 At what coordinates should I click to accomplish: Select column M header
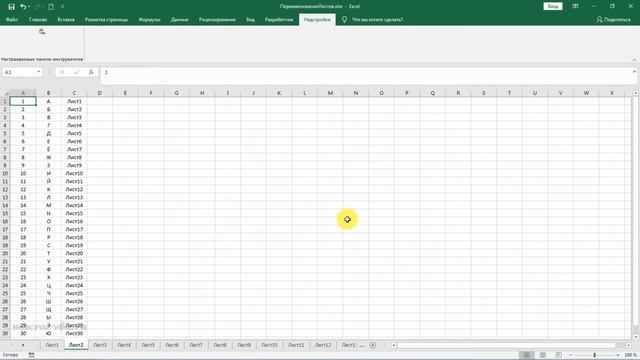point(330,93)
